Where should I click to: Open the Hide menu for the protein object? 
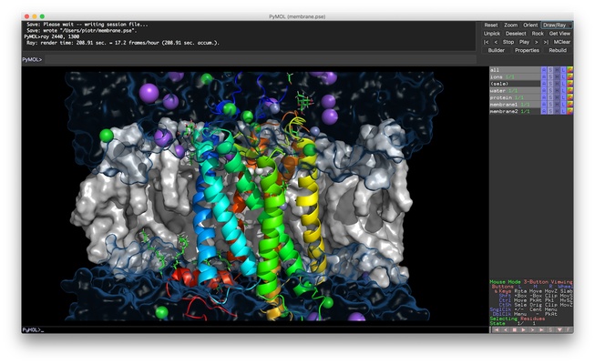pos(557,97)
